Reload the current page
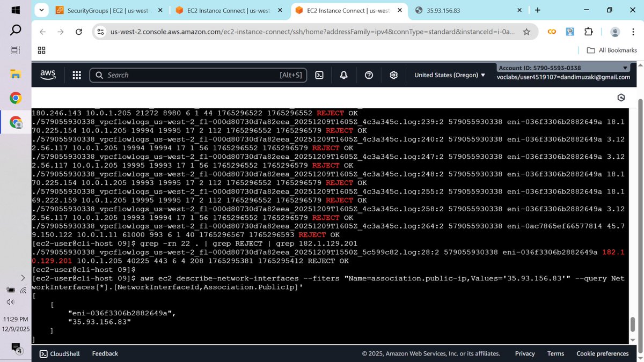Viewport: 644px width, 362px height. (79, 32)
